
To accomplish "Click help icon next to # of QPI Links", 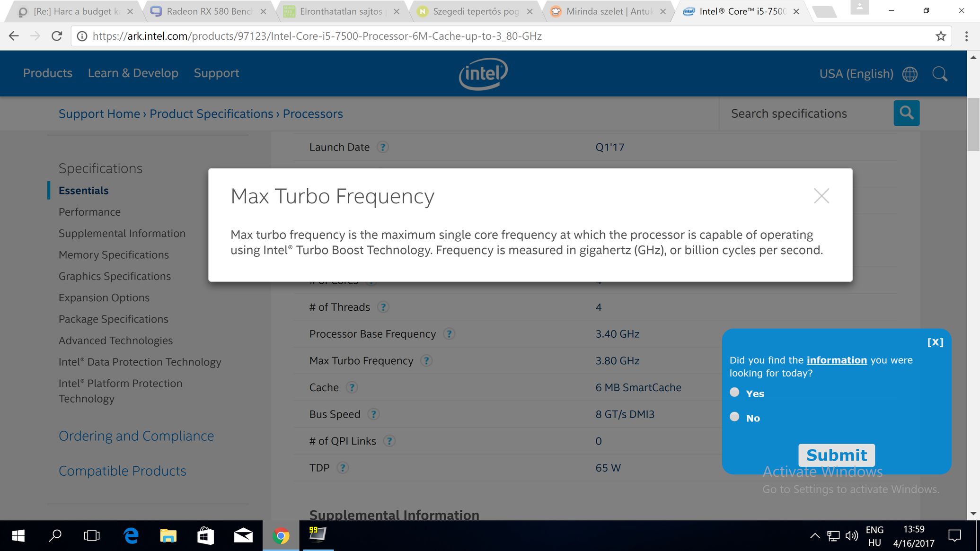I will click(x=389, y=441).
